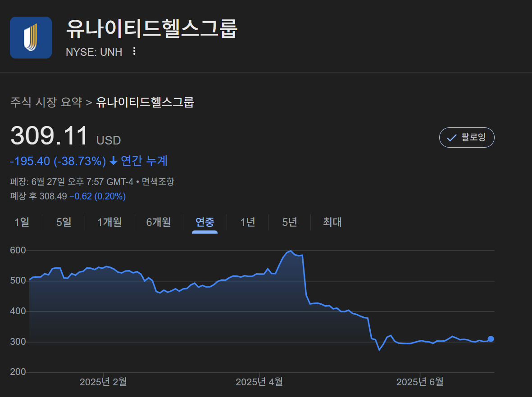Screen dimensions: 532x397
Task: Click the 유나이티드헬스그룹 main title
Action: pos(151,28)
